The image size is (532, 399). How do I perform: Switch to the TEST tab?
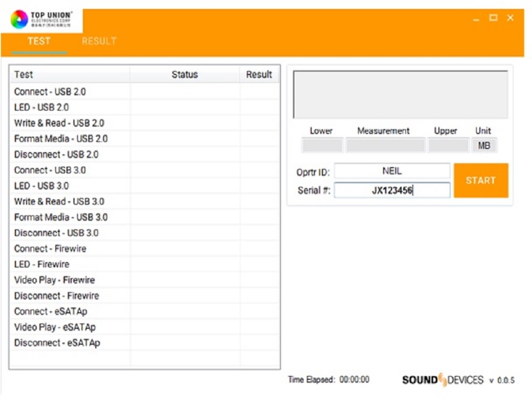pos(39,41)
